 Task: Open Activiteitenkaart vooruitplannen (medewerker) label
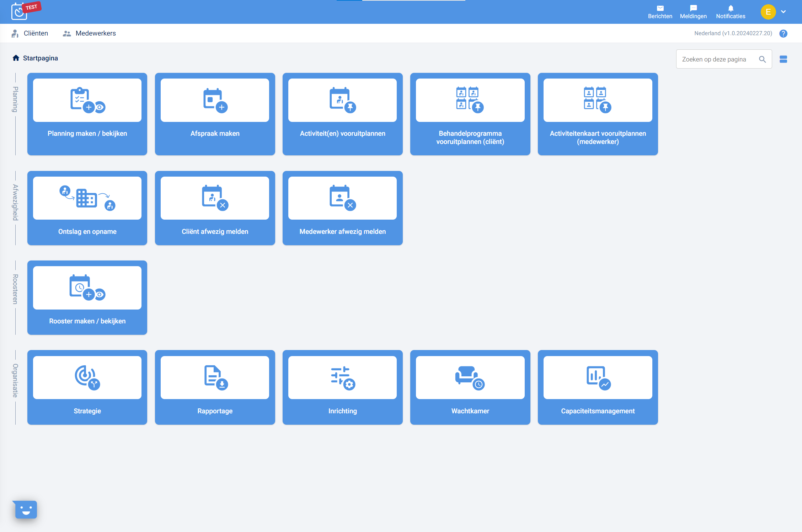pos(598,138)
